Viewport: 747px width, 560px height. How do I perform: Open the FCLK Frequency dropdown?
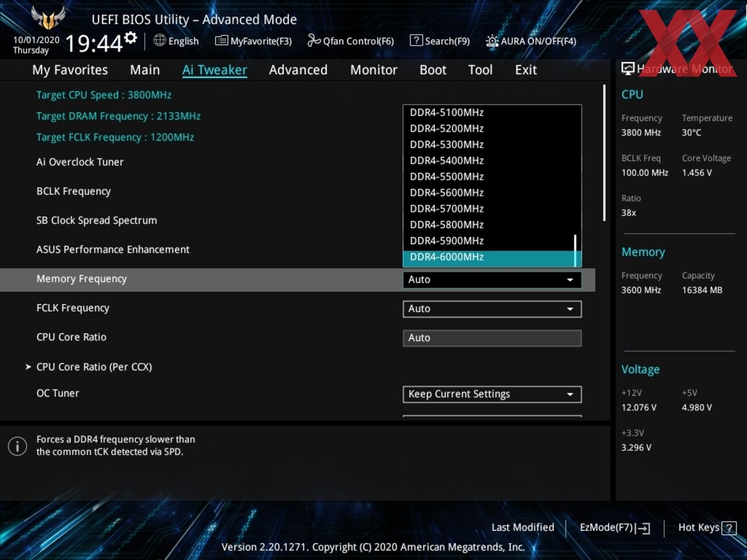(x=492, y=309)
